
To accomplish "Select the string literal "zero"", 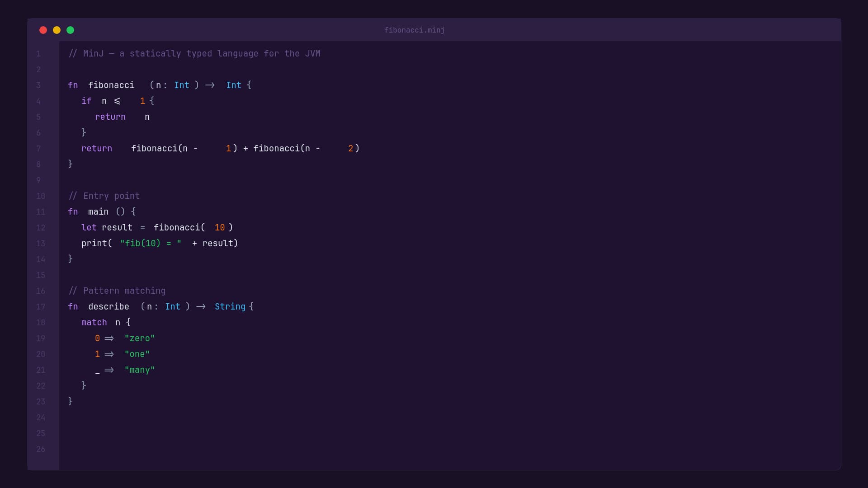I will [139, 338].
